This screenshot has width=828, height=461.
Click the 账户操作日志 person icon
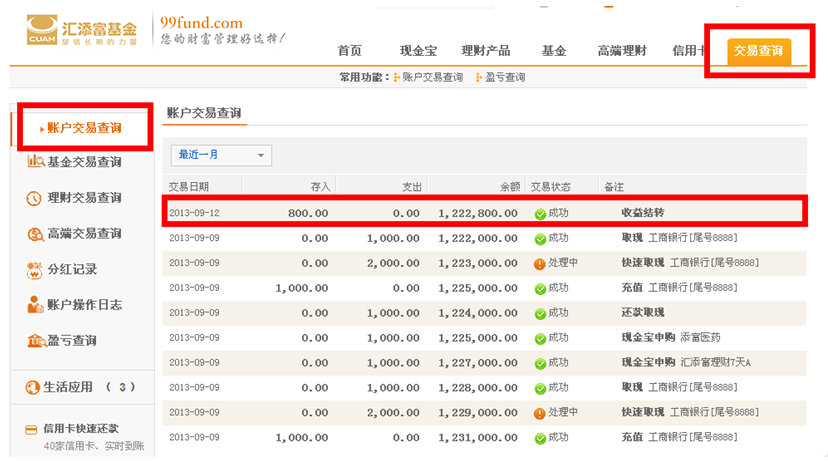point(34,305)
